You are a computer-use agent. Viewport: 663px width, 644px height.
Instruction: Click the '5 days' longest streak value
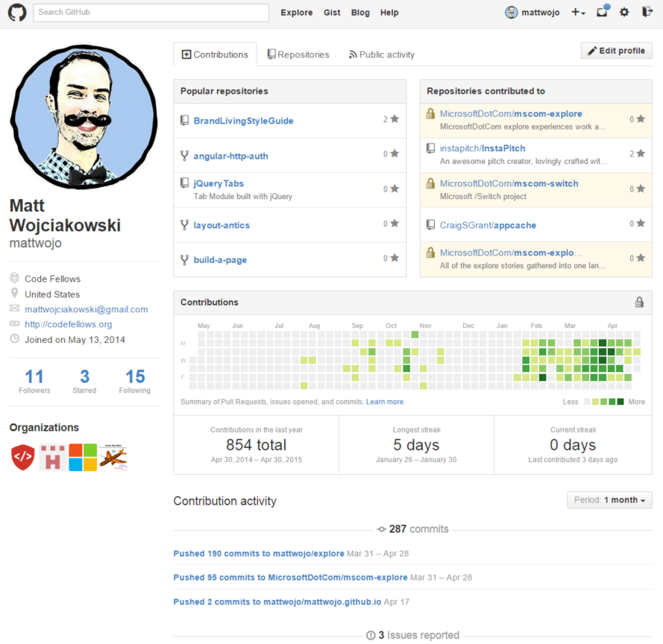416,445
